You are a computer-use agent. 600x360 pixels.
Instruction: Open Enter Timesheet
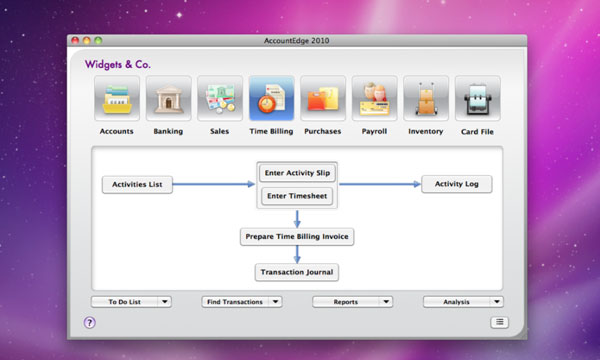(x=297, y=196)
